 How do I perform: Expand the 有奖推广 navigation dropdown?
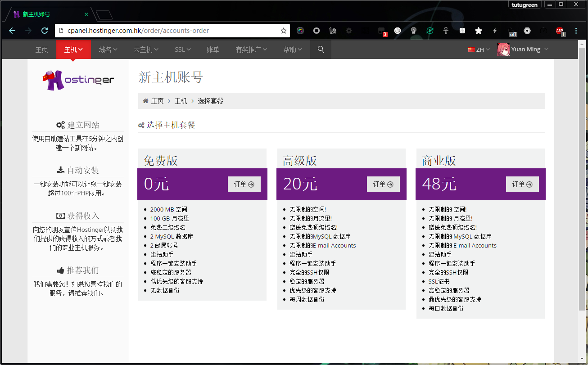pos(251,50)
